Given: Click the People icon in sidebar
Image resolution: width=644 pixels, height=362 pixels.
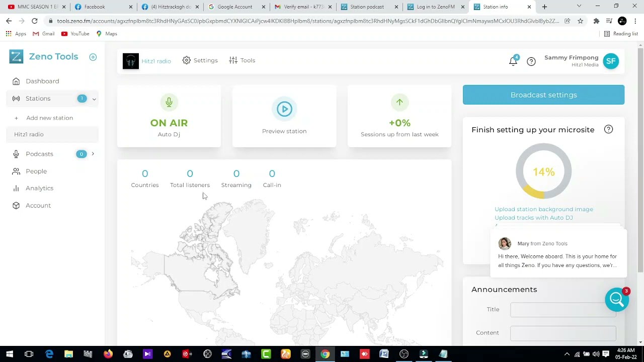Looking at the screenshot, I should (x=16, y=171).
